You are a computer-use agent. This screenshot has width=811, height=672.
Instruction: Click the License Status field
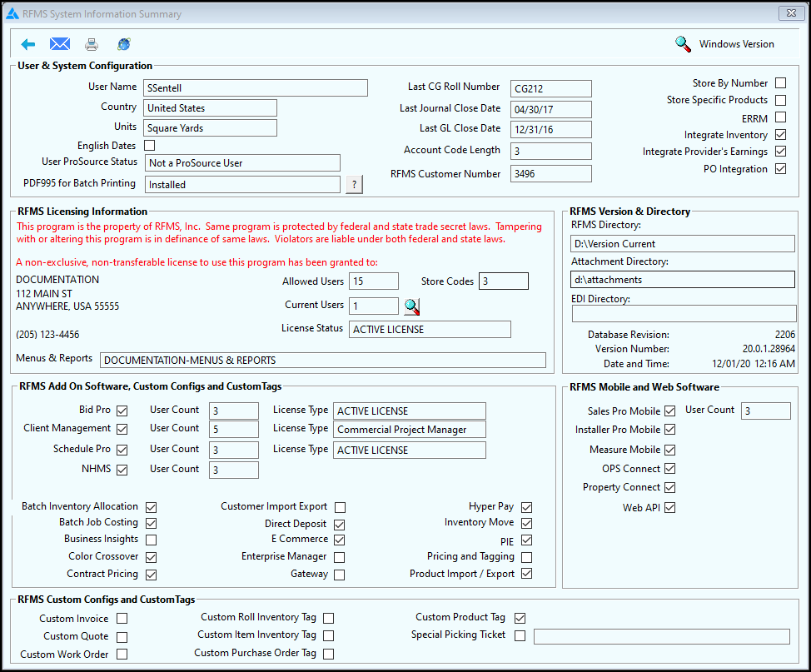click(x=430, y=330)
